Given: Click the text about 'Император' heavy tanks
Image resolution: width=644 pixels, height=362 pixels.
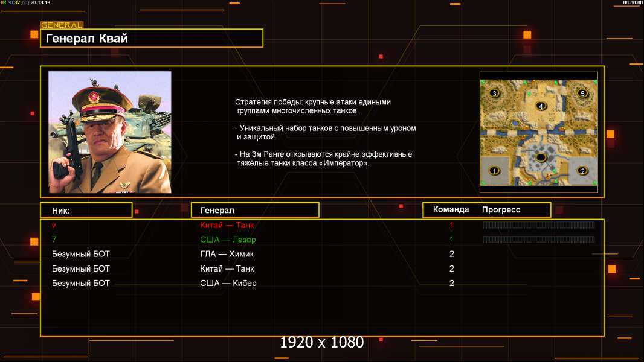Looking at the screenshot, I should pyautogui.click(x=324, y=159).
